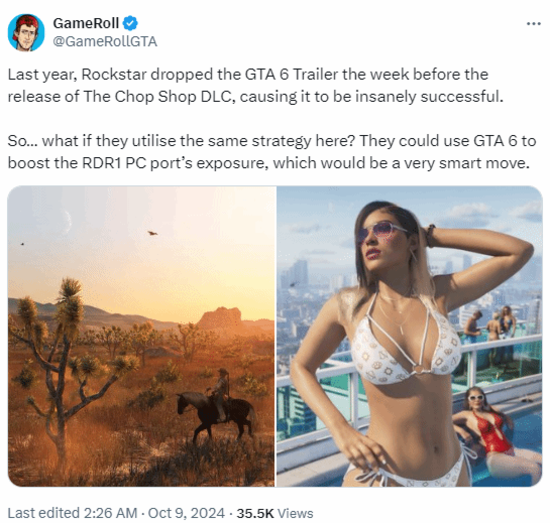Click the blue verified checkmark badge

pyautogui.click(x=130, y=24)
